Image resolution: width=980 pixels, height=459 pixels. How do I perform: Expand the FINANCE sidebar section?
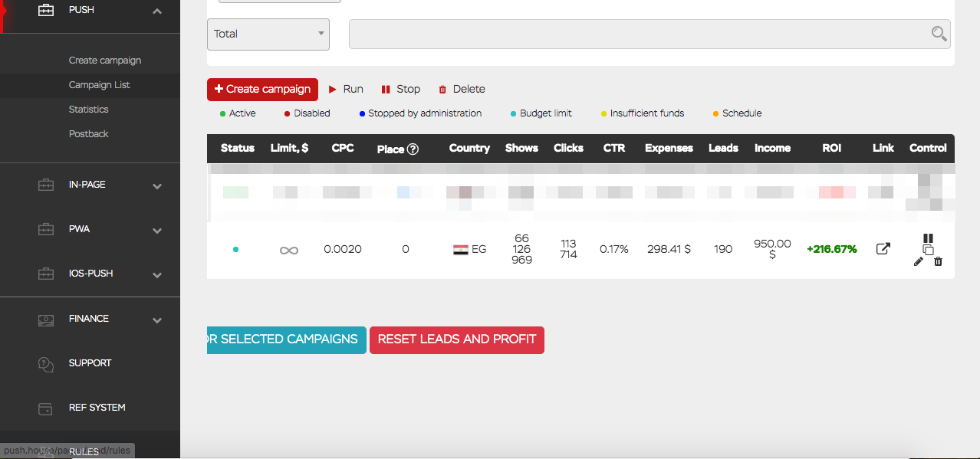[x=157, y=320]
